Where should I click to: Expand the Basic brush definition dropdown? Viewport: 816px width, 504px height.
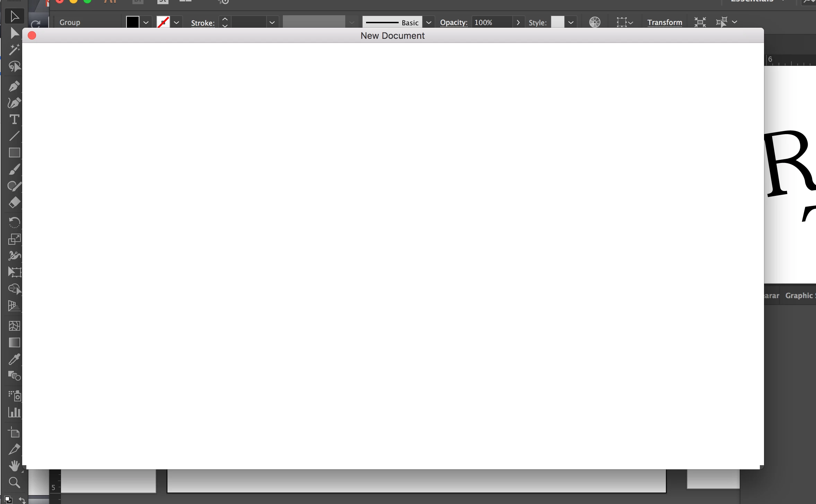429,23
